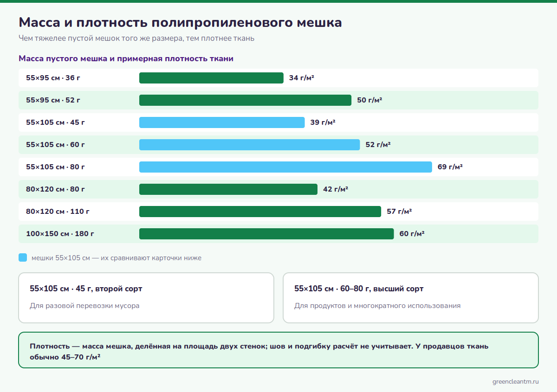Click the green bar for 60 г/м²
This screenshot has height=392, width=557.
(266, 234)
